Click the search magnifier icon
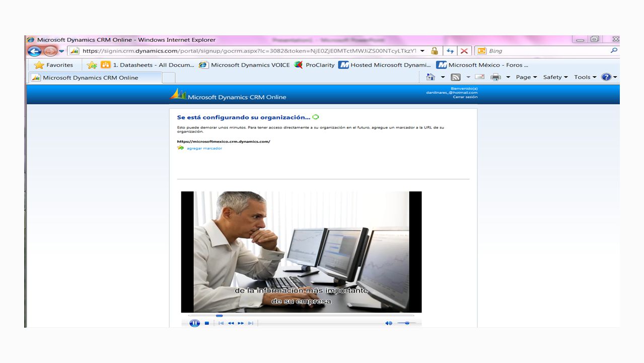 tap(614, 50)
